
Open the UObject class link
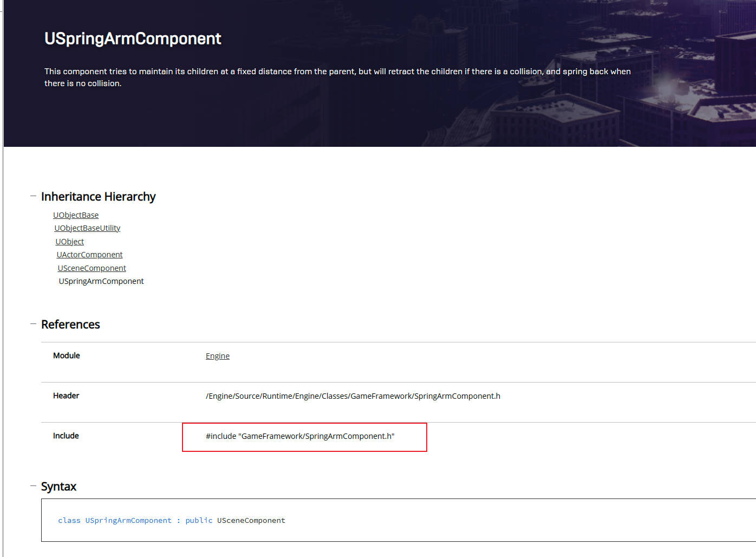click(x=69, y=242)
